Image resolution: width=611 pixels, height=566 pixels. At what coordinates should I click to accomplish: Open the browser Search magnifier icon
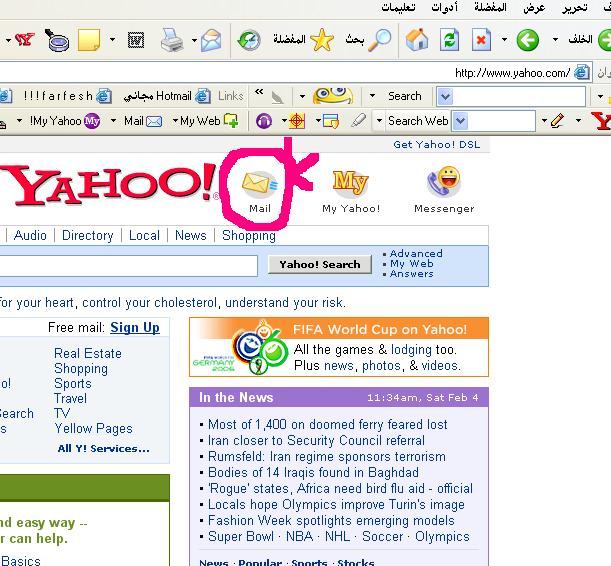point(379,40)
